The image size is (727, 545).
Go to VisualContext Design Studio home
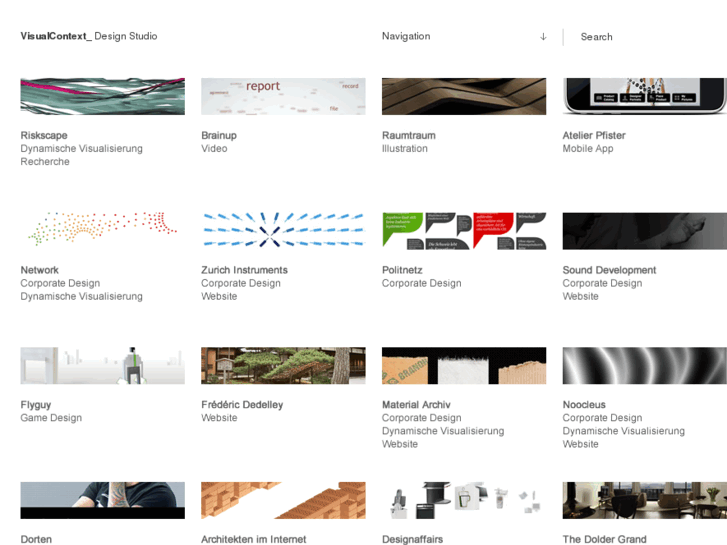click(x=89, y=36)
